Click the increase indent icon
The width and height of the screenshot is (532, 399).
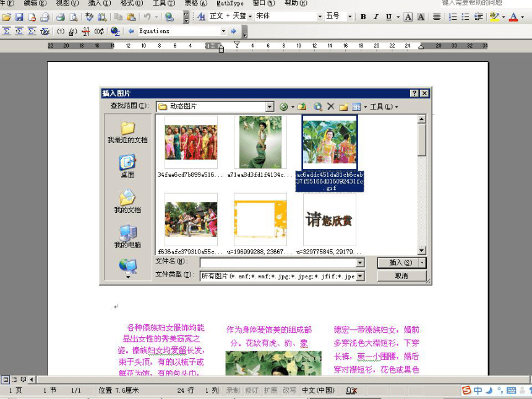(x=478, y=17)
